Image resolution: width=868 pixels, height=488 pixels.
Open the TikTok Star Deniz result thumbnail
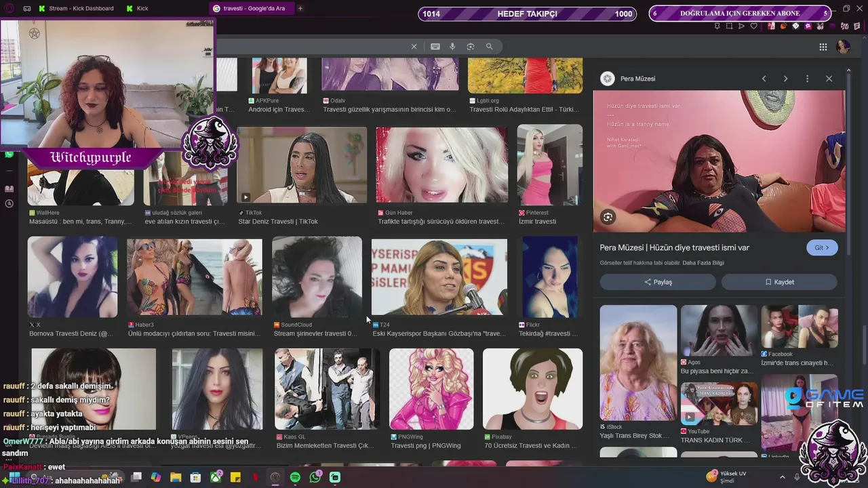pos(301,165)
